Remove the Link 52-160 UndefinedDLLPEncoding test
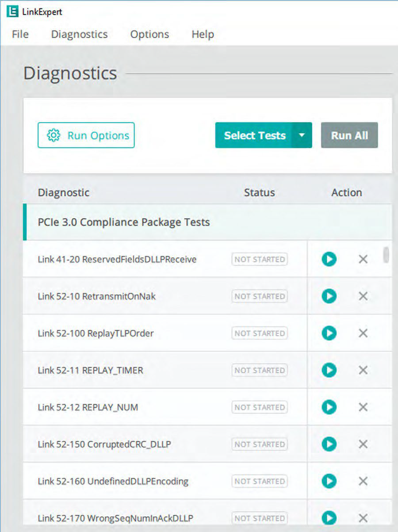This screenshot has height=532, width=398. coord(363,481)
